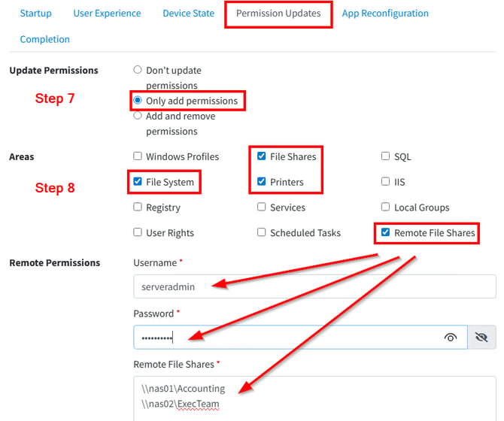Toggle the File Shares checkbox

[262, 156]
